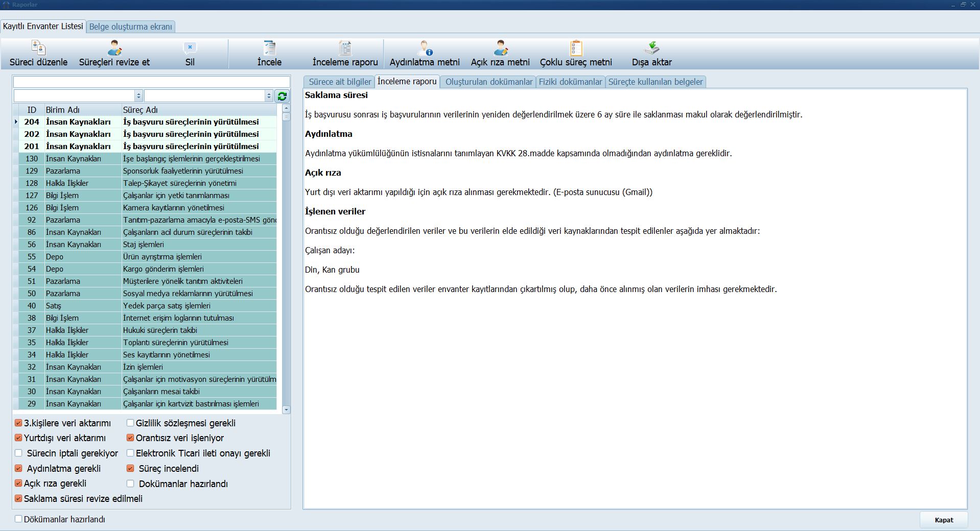980x531 pixels.
Task: Sort list by Süreç Adı header
Action: (x=199, y=110)
